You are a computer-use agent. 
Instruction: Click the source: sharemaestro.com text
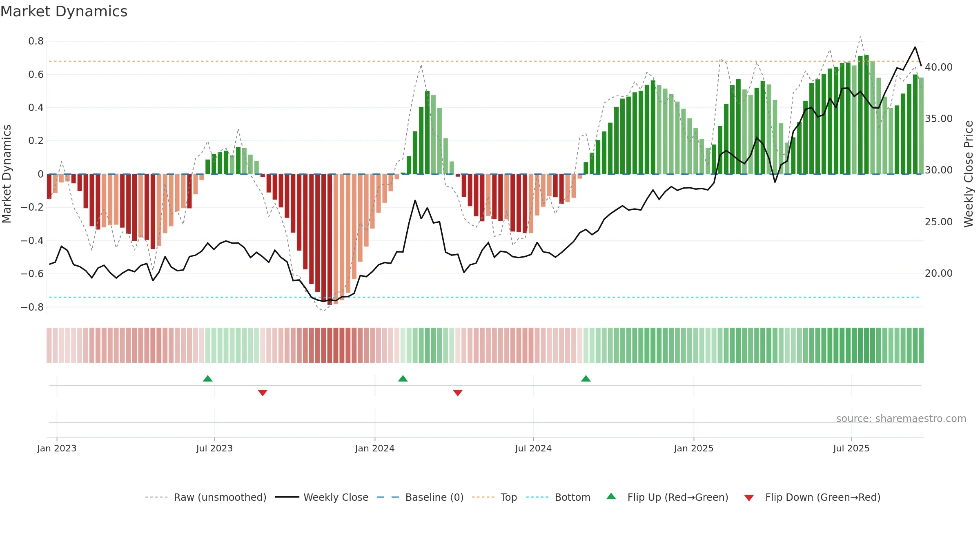901,418
